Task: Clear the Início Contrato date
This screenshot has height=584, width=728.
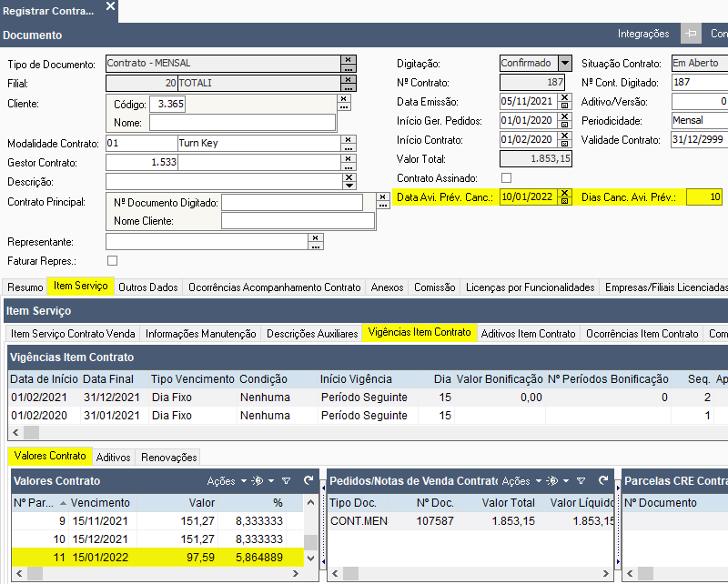Action: click(564, 136)
